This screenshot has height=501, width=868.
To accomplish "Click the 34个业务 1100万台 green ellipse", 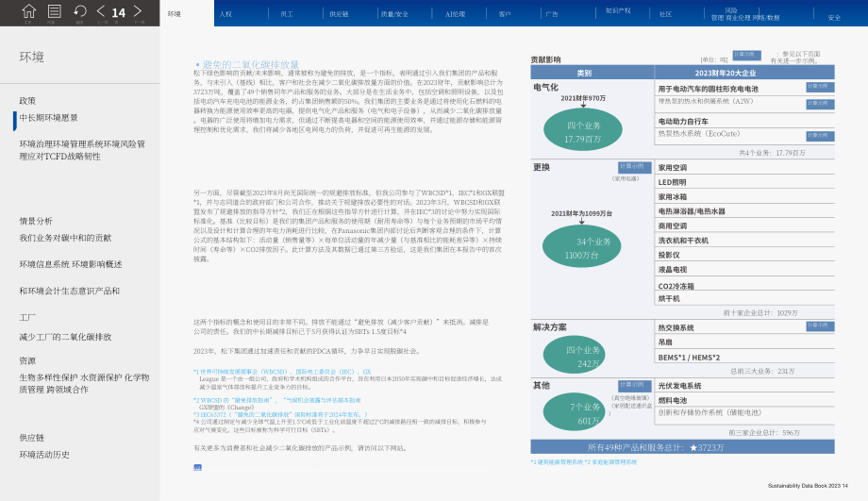I will (582, 246).
